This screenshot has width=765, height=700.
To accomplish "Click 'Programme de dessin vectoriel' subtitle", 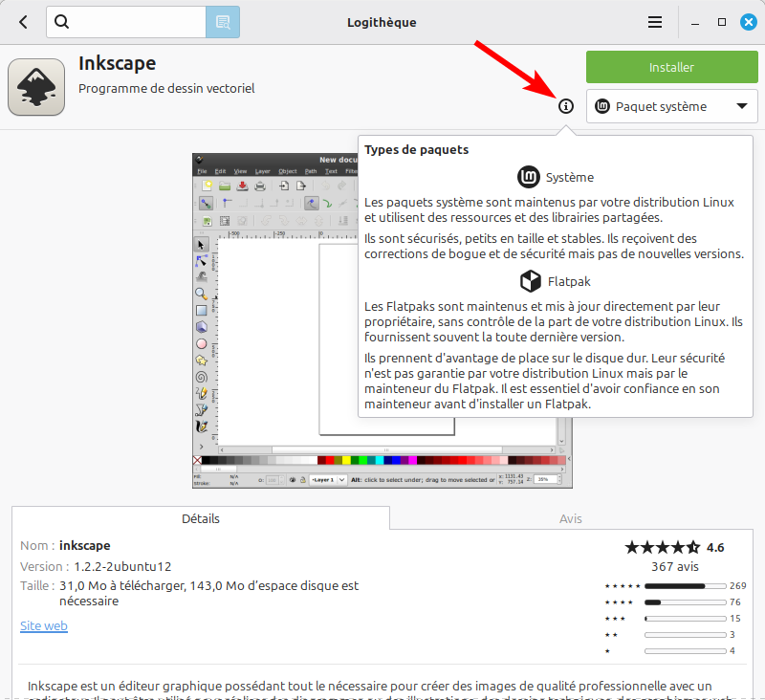I will pos(166,88).
